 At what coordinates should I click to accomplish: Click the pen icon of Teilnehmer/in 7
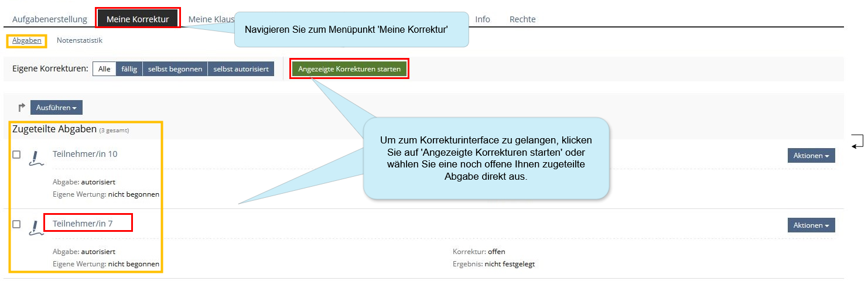(36, 228)
